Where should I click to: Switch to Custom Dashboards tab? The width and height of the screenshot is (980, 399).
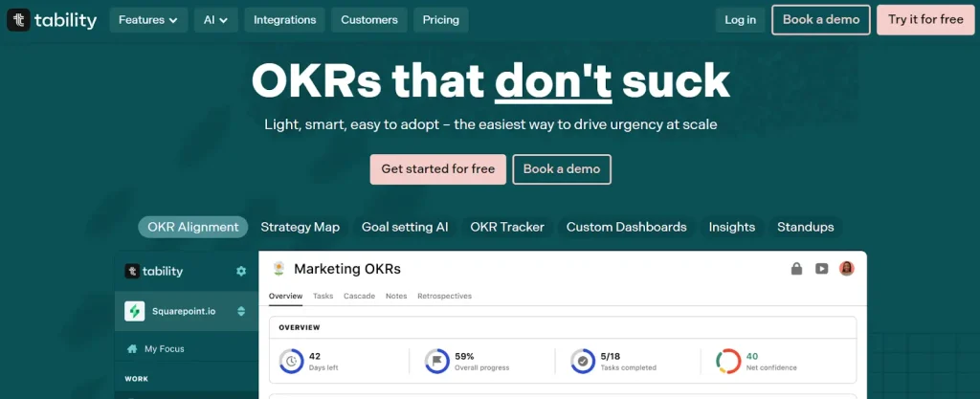tap(626, 228)
